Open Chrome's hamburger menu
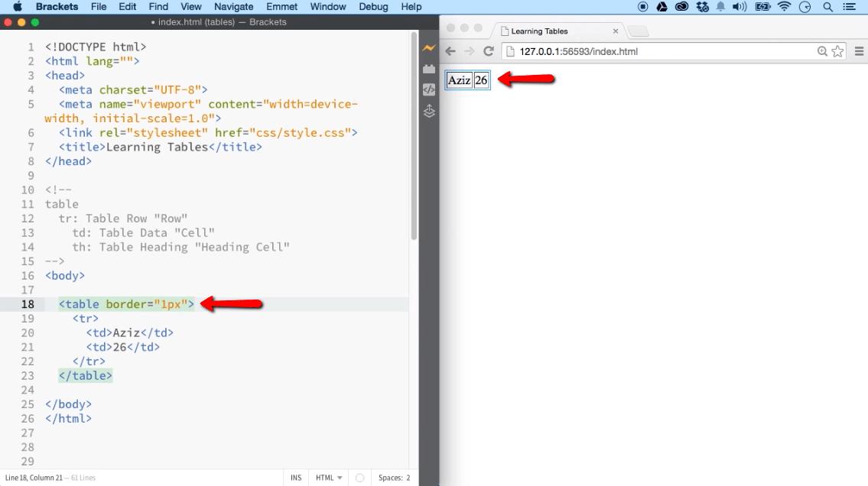This screenshot has width=868, height=486. coord(860,51)
